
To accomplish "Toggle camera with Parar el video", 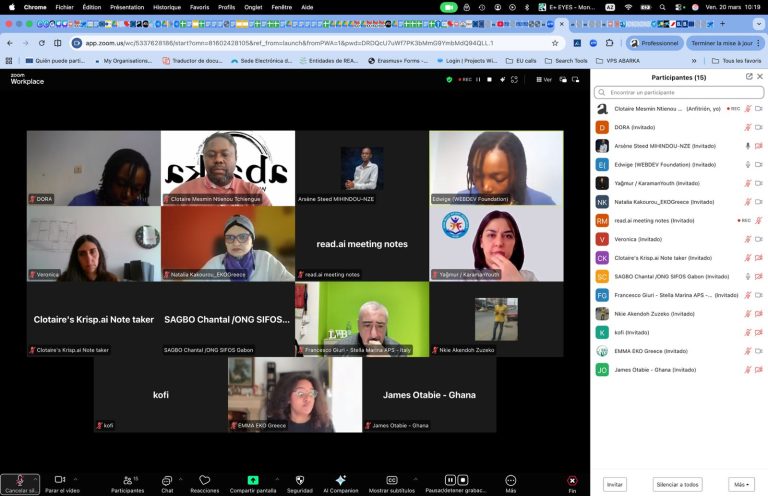I will 60,481.
